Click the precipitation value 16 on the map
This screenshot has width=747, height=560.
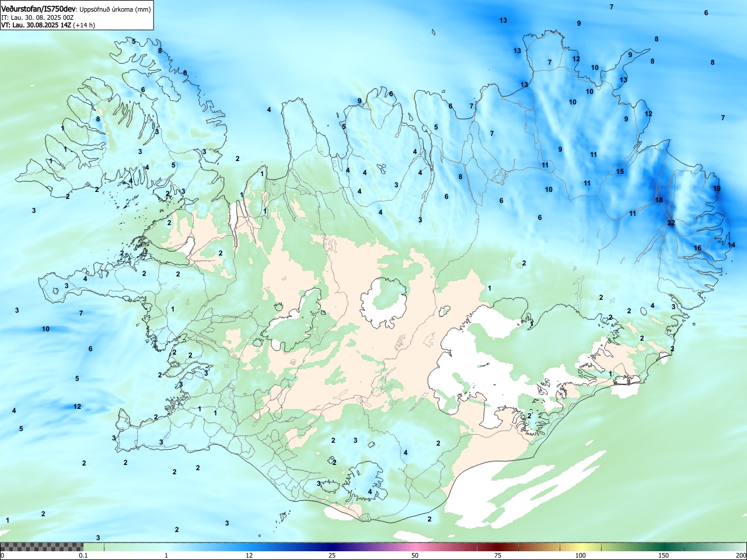[x=697, y=248]
